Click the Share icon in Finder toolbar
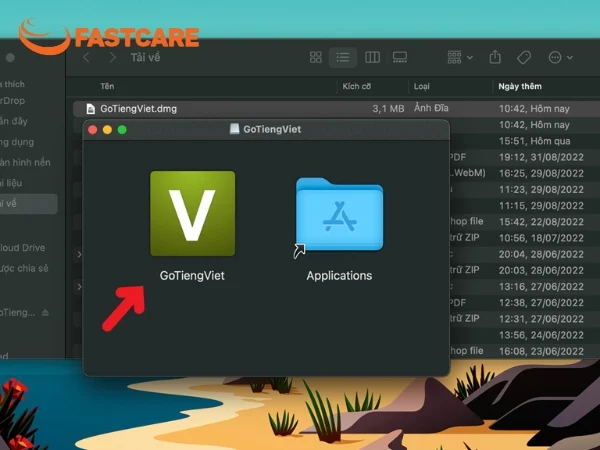 (495, 57)
